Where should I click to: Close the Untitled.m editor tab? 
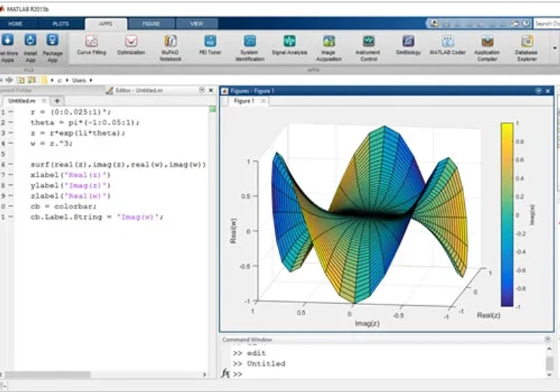pyautogui.click(x=44, y=101)
